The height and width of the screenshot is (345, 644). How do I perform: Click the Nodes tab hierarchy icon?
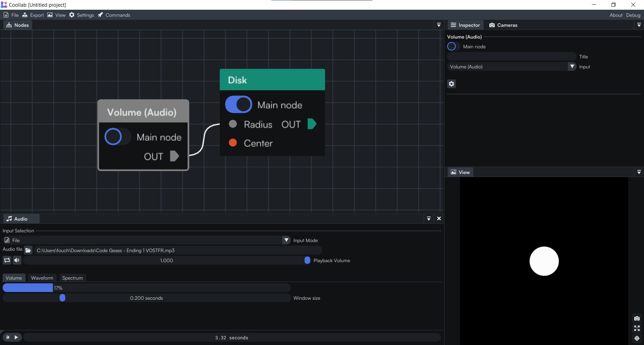coord(9,25)
